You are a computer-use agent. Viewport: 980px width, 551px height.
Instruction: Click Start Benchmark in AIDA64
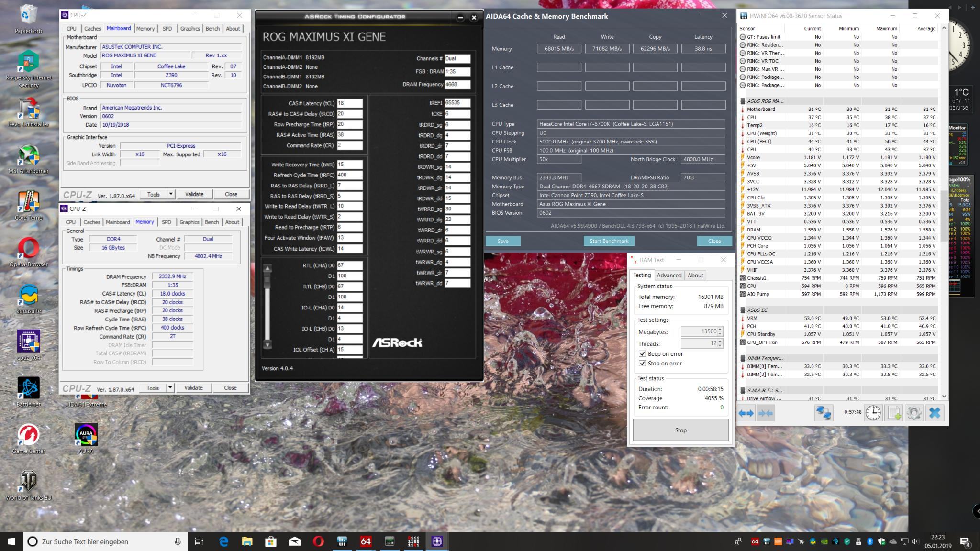tap(609, 241)
